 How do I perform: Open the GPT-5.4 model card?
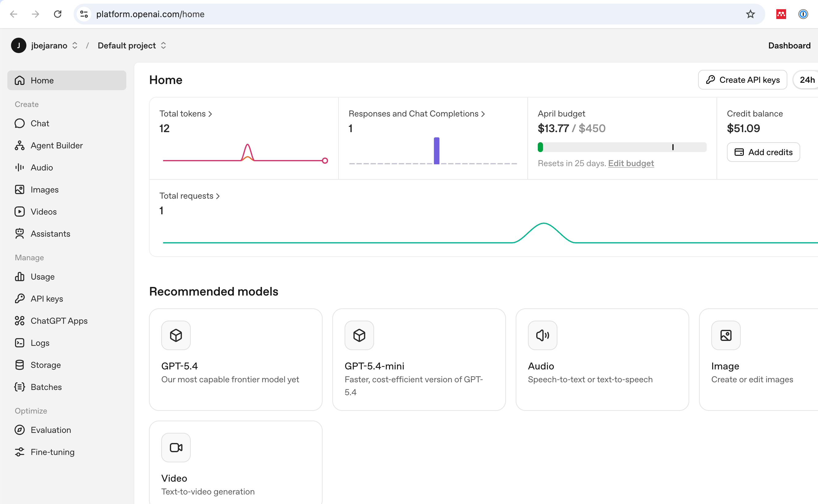236,360
